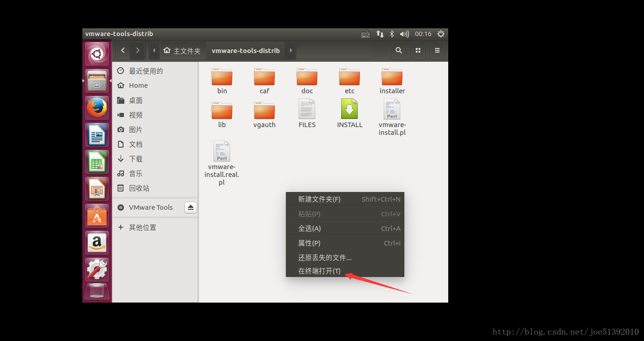
Task: Launch Firefox from the dock
Action: click(97, 108)
